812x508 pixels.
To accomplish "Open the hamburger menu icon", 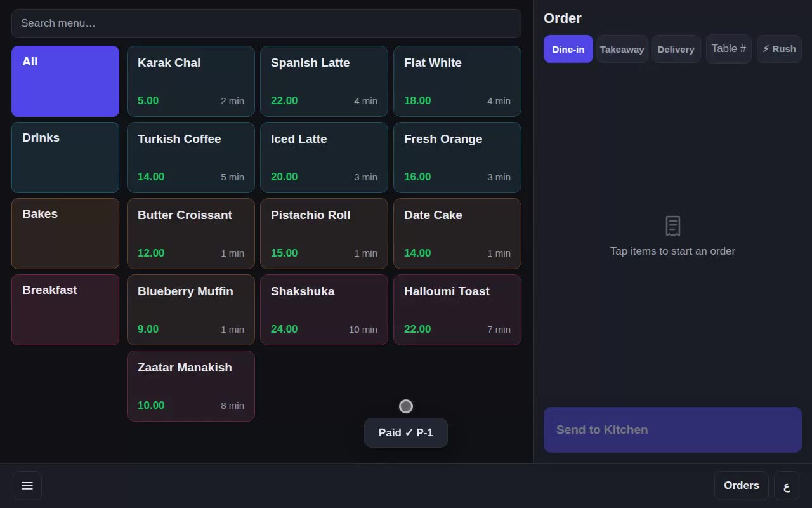I will pyautogui.click(x=27, y=486).
